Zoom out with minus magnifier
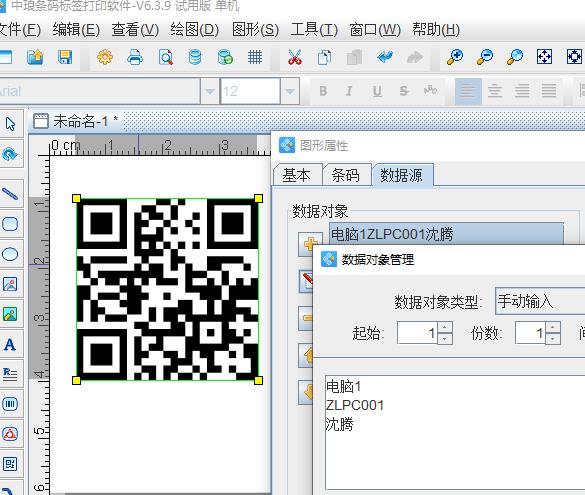This screenshot has width=585, height=495. pyautogui.click(x=485, y=57)
